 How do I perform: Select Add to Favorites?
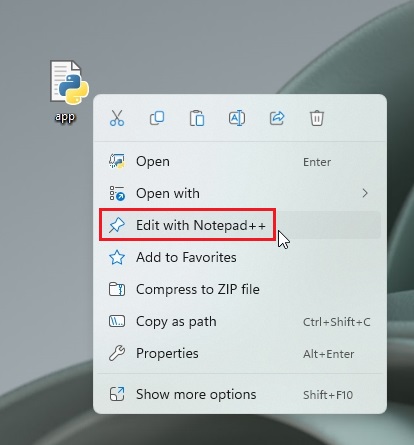click(240, 257)
